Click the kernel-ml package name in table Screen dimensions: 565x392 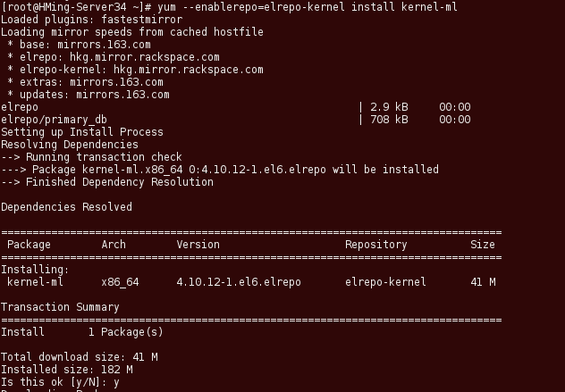point(36,282)
